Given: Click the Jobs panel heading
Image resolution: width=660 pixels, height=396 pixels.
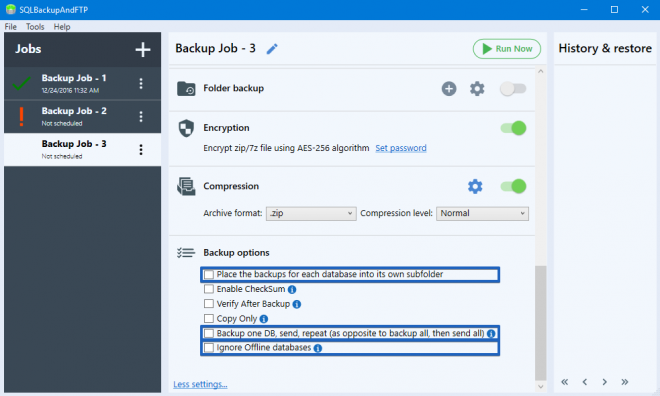Looking at the screenshot, I should coord(28,49).
